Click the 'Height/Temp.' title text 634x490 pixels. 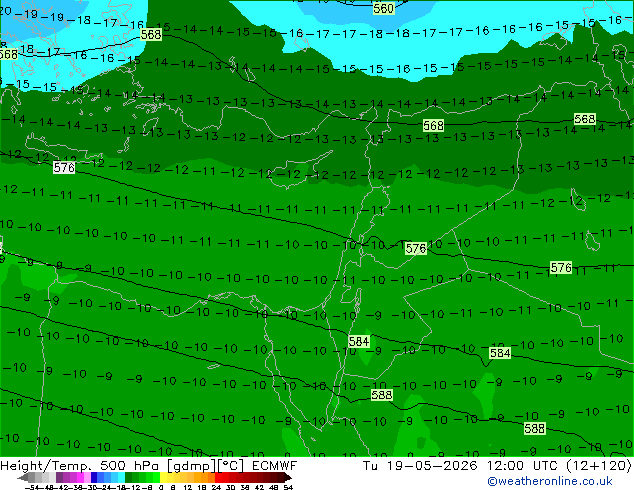click(x=46, y=466)
